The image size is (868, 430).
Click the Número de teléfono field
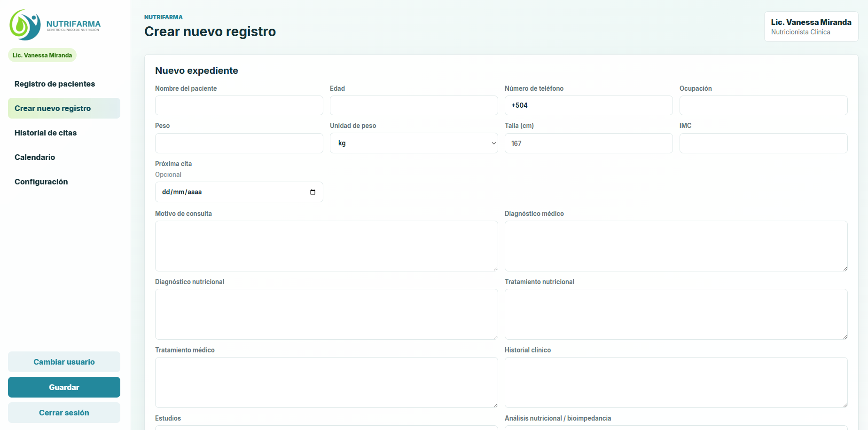(588, 105)
